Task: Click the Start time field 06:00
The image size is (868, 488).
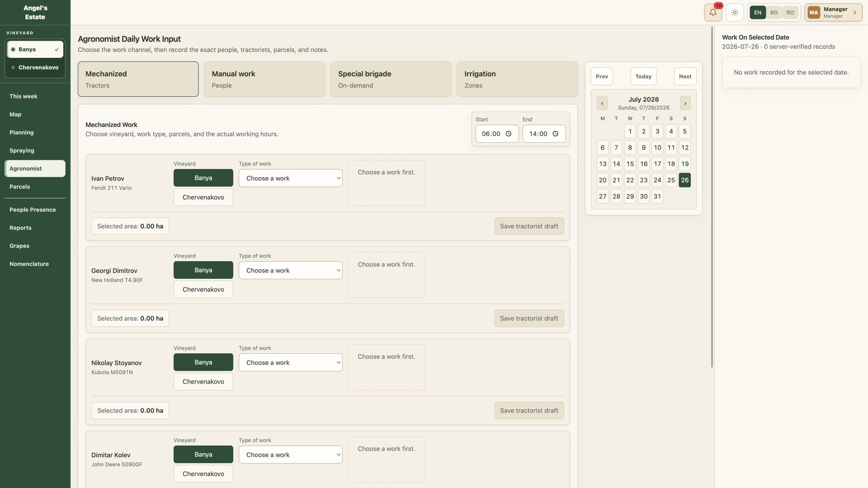Action: 497,134
